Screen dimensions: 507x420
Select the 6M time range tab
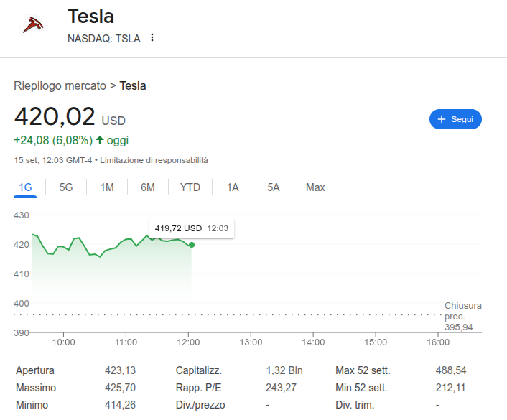pyautogui.click(x=148, y=187)
